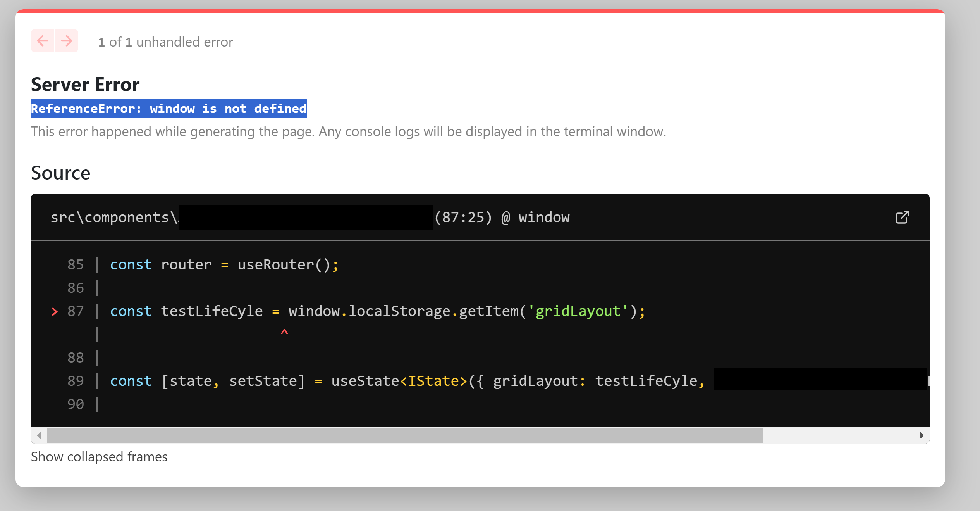Click Show collapsed frames
Viewport: 980px width, 511px height.
click(x=99, y=457)
